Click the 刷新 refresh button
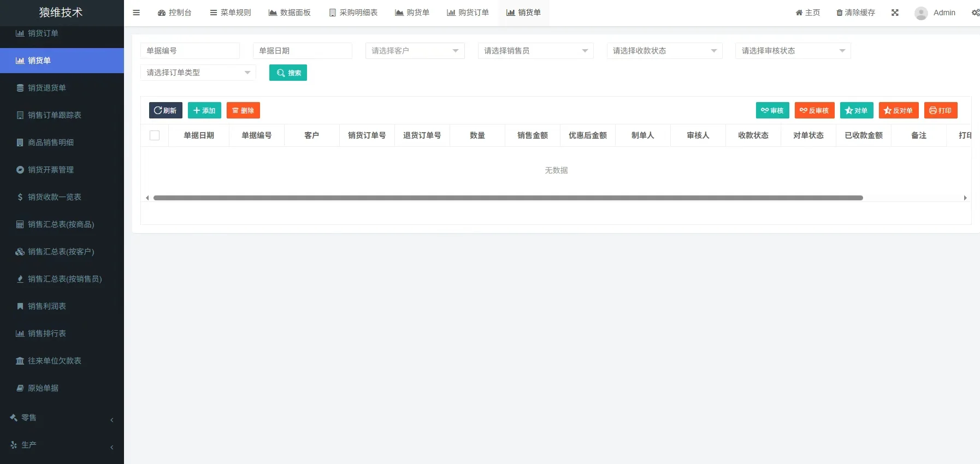 (166, 110)
